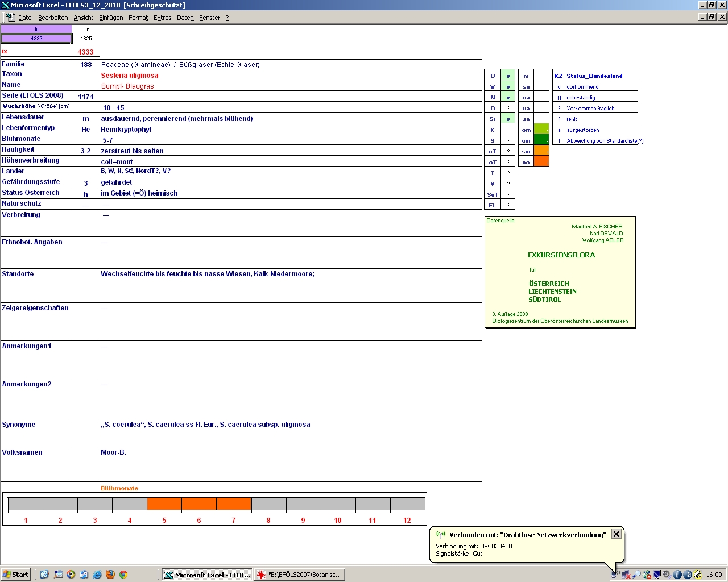Click the 'Status_Bundesland' legend header
The height and width of the screenshot is (582, 728).
pos(594,76)
